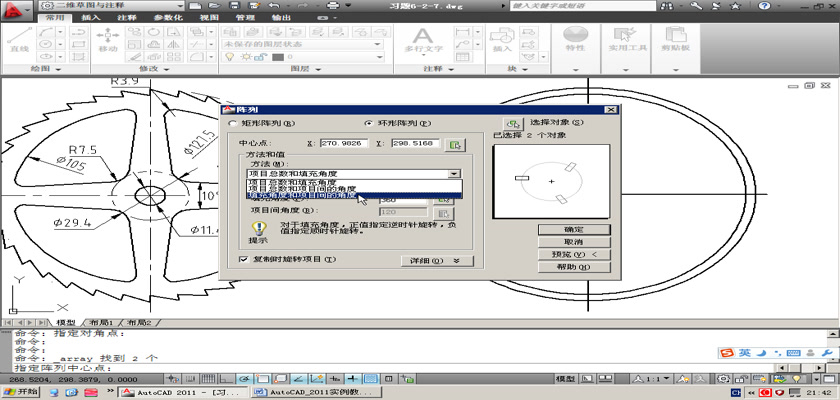Click the center point Y input field
The image size is (840, 400).
pyautogui.click(x=416, y=144)
